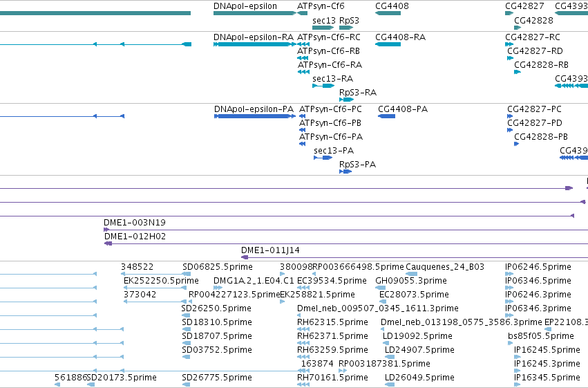This screenshot has width=588, height=388.
Task: Select transcript CG42828-RB
Action: pos(518,72)
